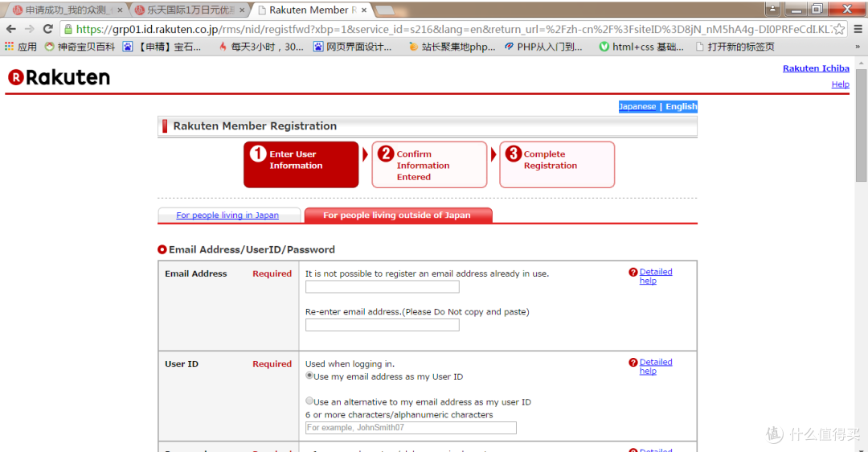
Task: Click the page vertical scrollbar thumb
Action: (x=861, y=127)
